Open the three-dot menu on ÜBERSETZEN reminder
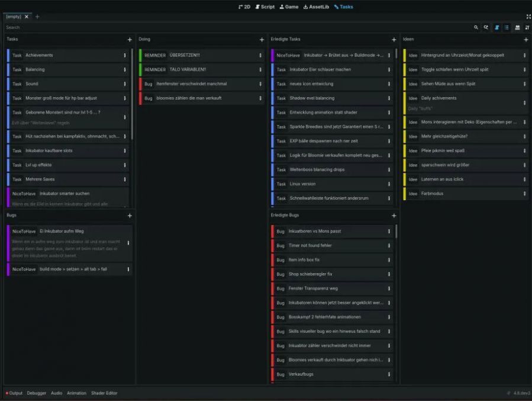Viewport: 532px width, 401px height. click(260, 55)
